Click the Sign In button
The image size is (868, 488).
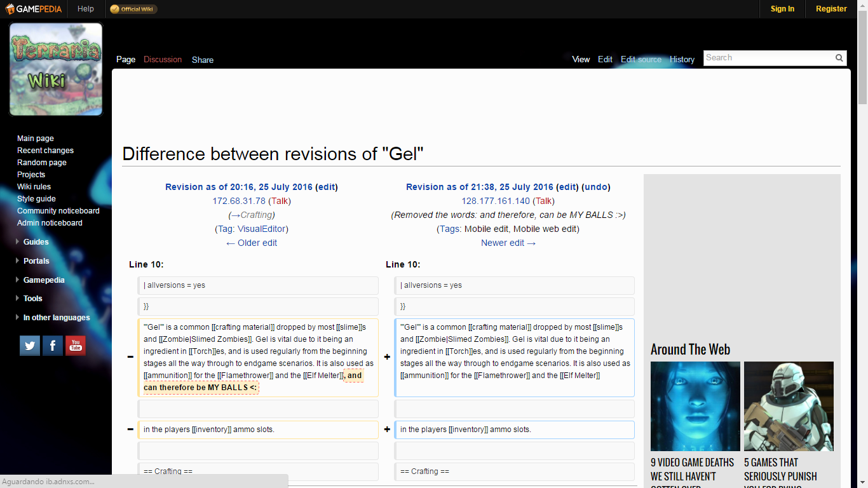tap(782, 9)
